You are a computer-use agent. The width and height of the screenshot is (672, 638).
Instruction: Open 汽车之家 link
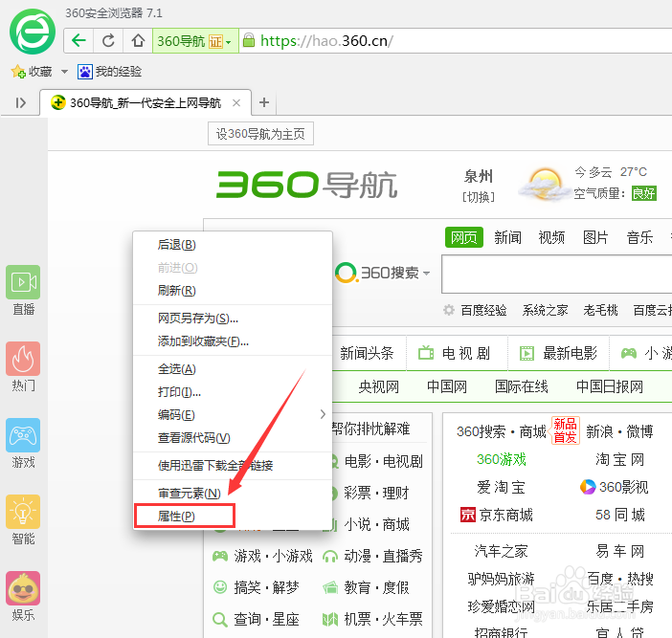501,551
